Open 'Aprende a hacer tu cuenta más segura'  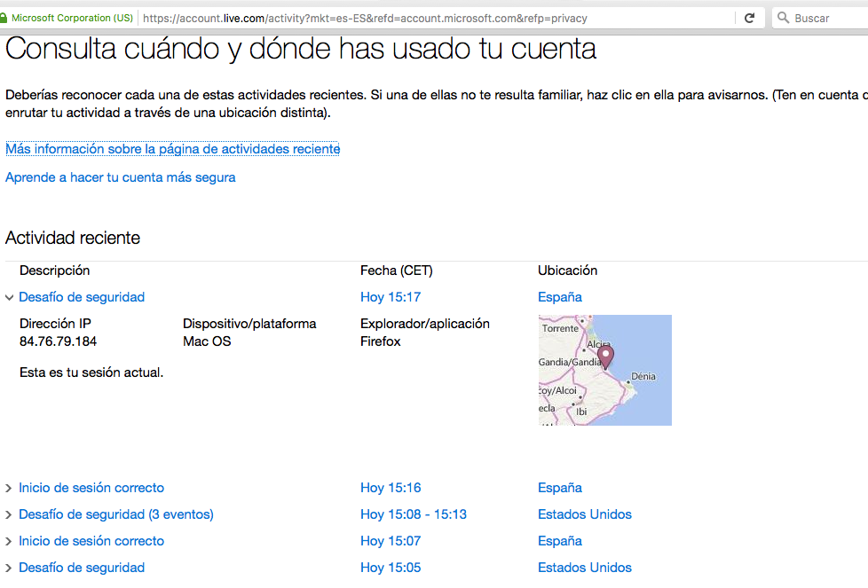point(121,177)
